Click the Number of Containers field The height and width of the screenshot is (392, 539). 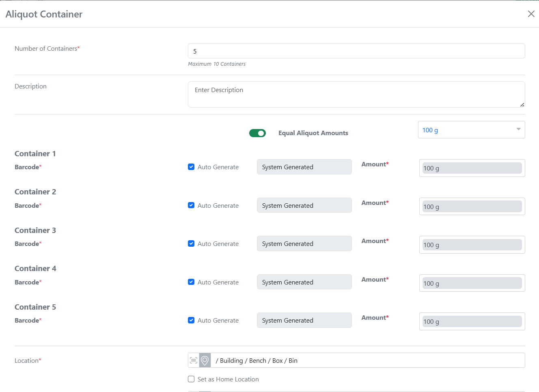tap(356, 51)
